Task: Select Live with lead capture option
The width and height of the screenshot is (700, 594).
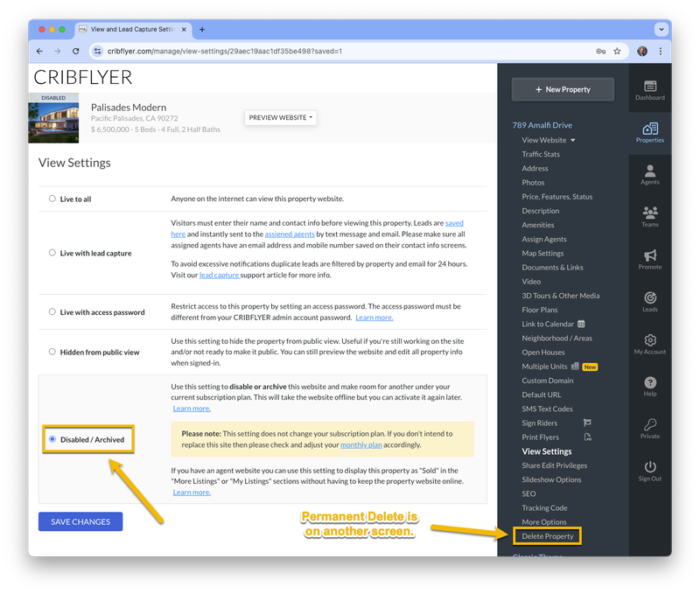Action: click(x=52, y=253)
